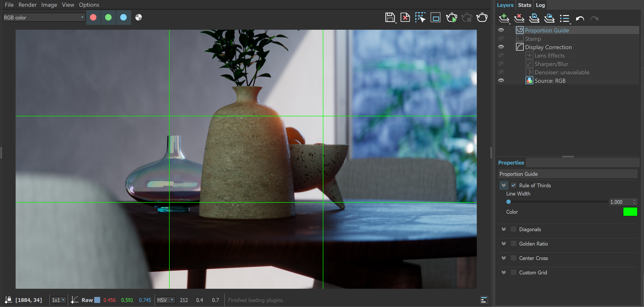
Task: Save layer tree preset
Action: coord(534,18)
